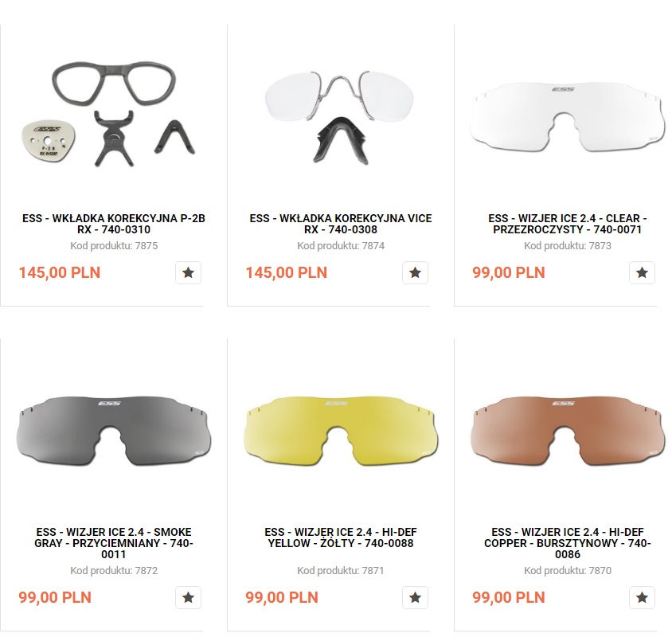Image resolution: width=672 pixels, height=641 pixels.
Task: Open ESS Wkładka Korekcyjna P-2B RX title
Action: 114,224
